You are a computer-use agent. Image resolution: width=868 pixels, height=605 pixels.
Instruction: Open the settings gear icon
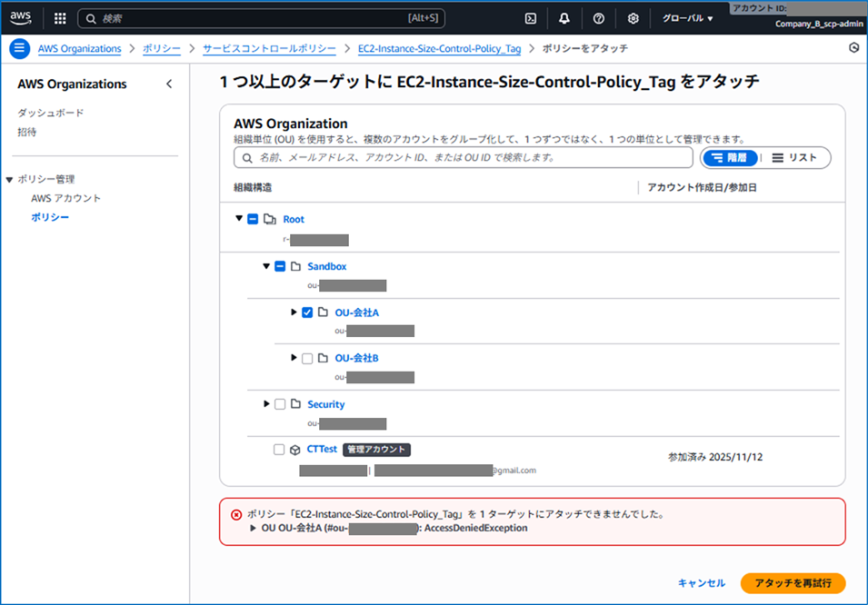pyautogui.click(x=633, y=17)
